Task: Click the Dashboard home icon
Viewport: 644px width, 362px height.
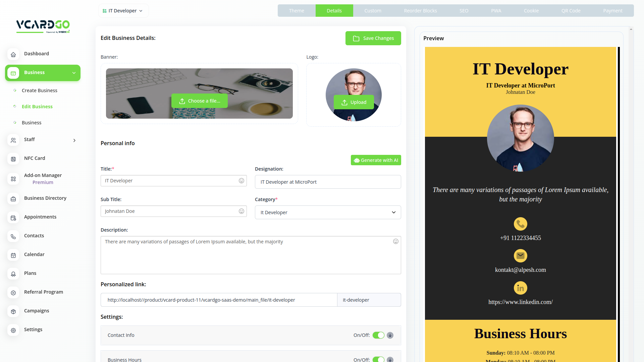Action: (13, 54)
